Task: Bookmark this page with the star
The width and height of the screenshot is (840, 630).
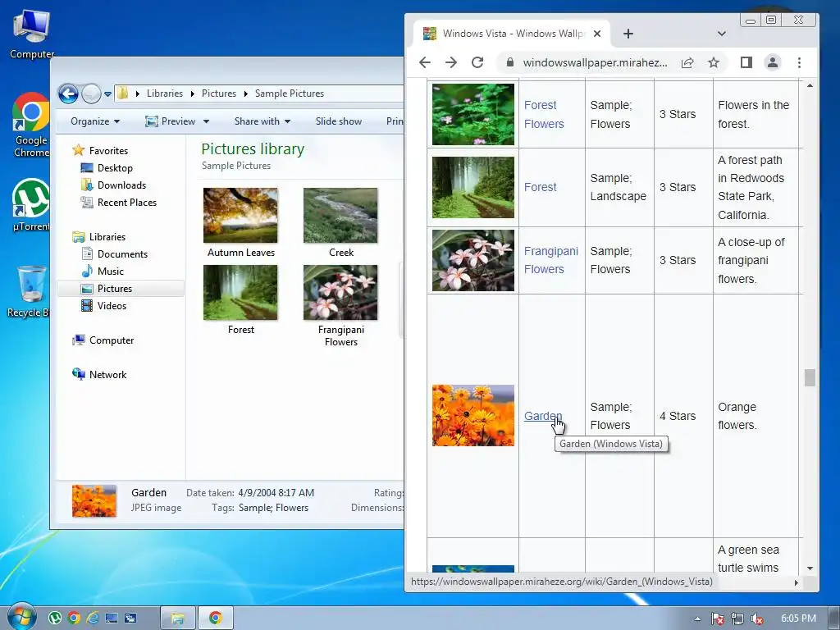Action: coord(714,62)
